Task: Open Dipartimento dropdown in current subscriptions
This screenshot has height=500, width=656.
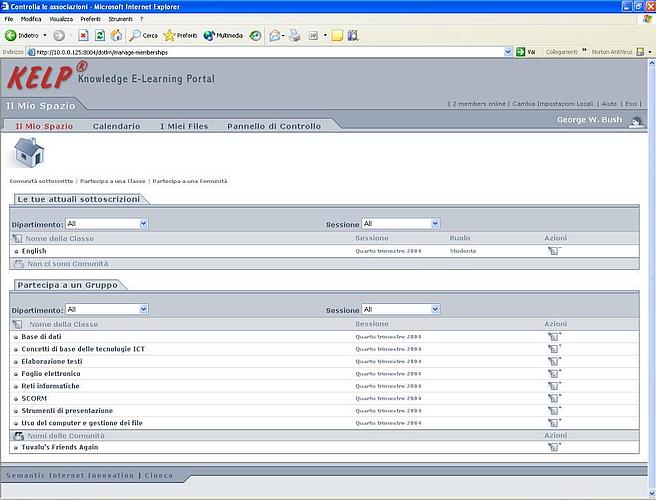Action: pos(107,224)
